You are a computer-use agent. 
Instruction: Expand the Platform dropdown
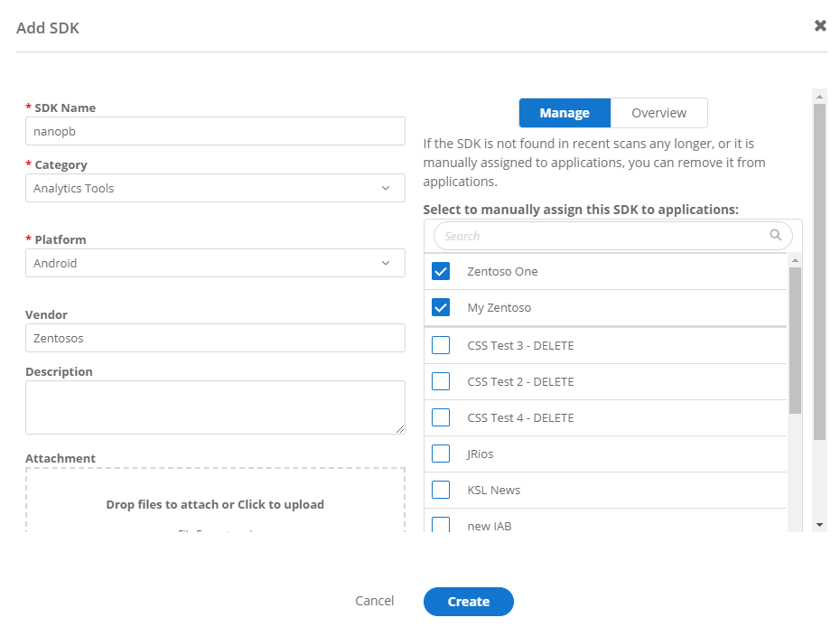215,263
